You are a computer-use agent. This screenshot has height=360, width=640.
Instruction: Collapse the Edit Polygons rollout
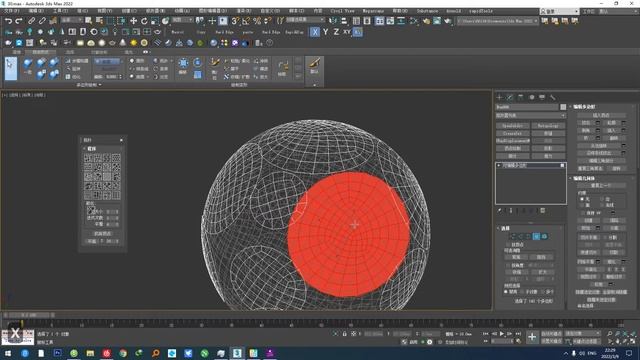(584, 107)
